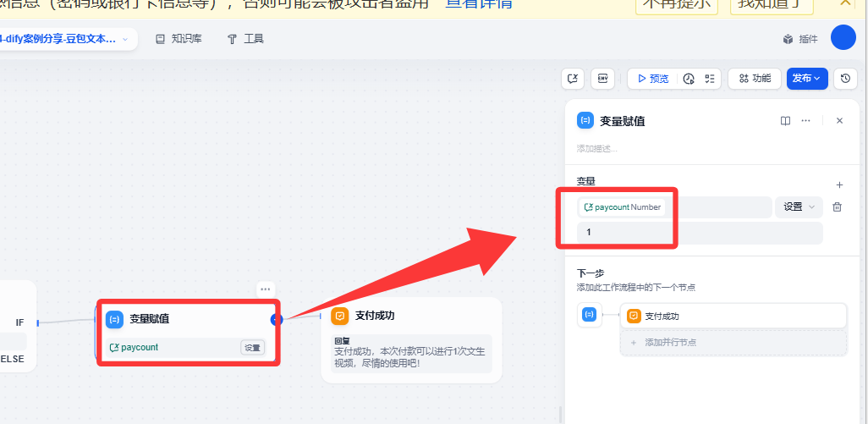Click the 设置 badge in canvas node

252,348
